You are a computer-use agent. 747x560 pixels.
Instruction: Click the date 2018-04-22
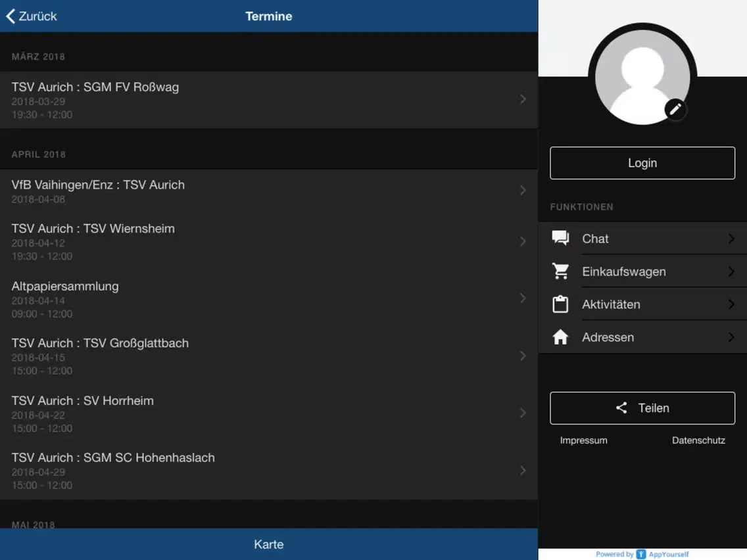tap(38, 415)
